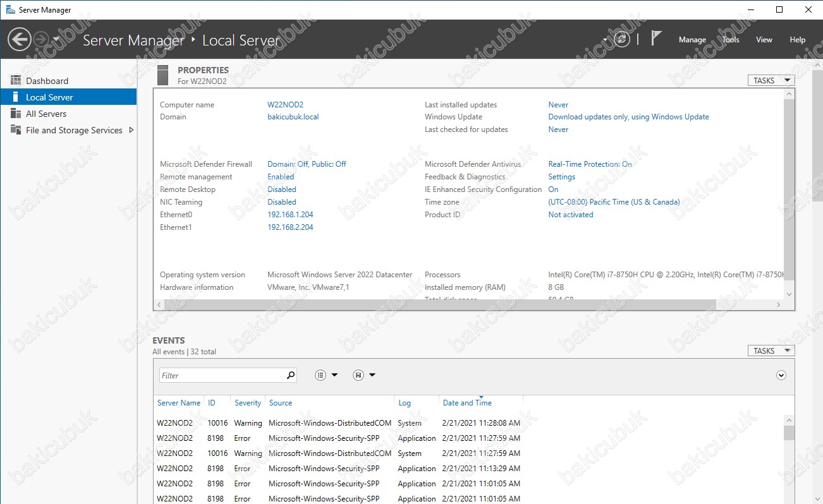The height and width of the screenshot is (504, 823).
Task: Click the File and Storage Services icon
Action: [x=15, y=129]
